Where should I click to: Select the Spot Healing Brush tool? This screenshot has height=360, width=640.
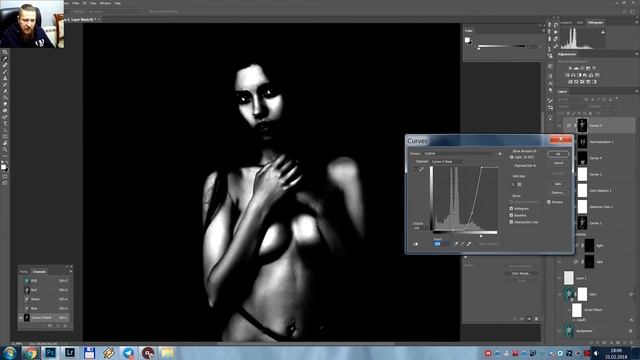coord(5,65)
